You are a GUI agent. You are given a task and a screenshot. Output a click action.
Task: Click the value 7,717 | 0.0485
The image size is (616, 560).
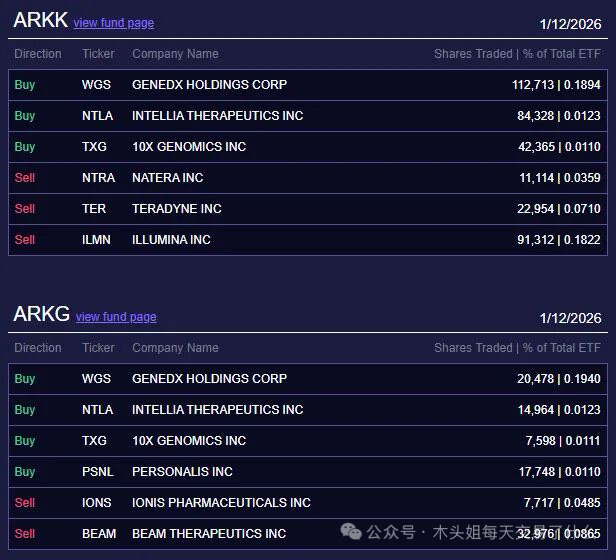[562, 503]
